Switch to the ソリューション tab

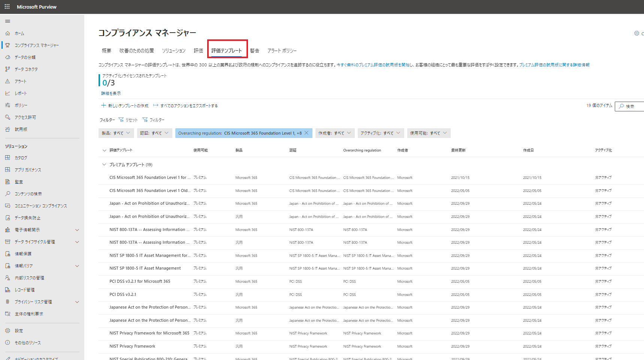pos(174,51)
